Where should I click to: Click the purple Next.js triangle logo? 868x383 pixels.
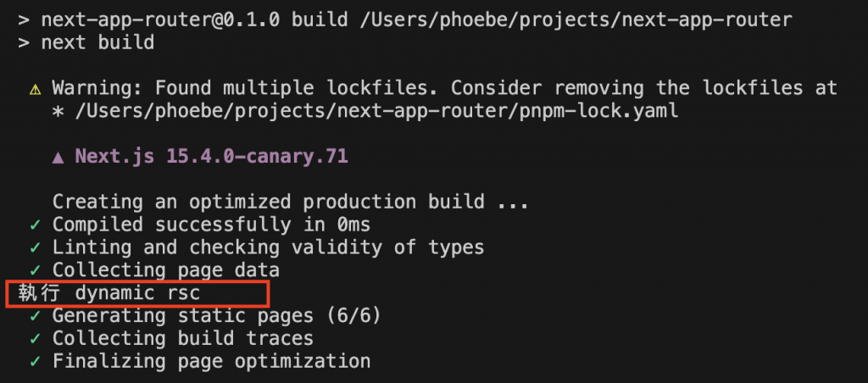58,158
